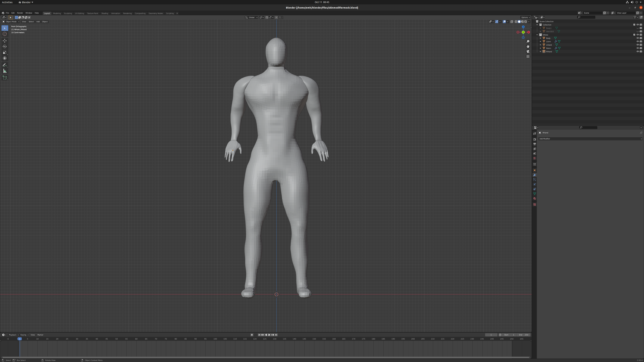Select the Scale tool
This screenshot has height=362, width=644.
(5, 52)
